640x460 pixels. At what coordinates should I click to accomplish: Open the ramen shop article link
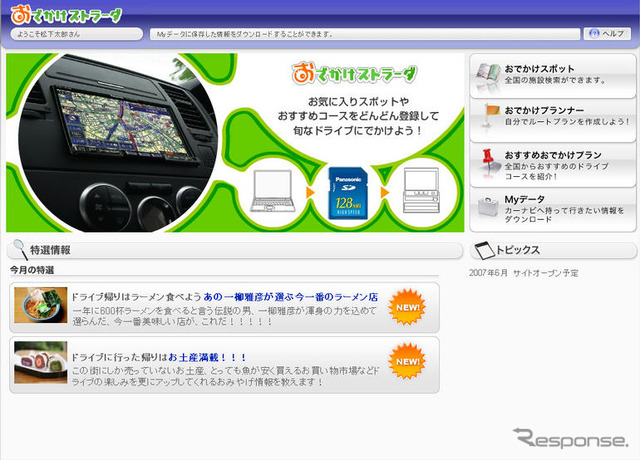click(290, 297)
